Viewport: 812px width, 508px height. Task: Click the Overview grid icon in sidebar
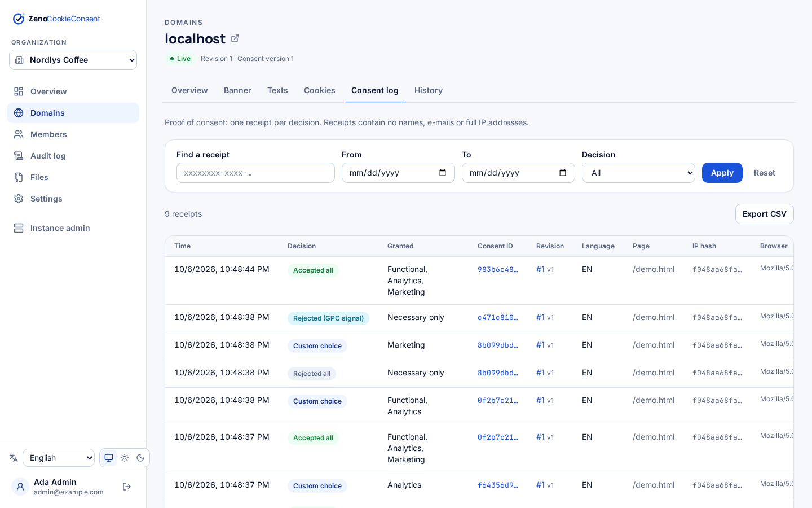(19, 91)
